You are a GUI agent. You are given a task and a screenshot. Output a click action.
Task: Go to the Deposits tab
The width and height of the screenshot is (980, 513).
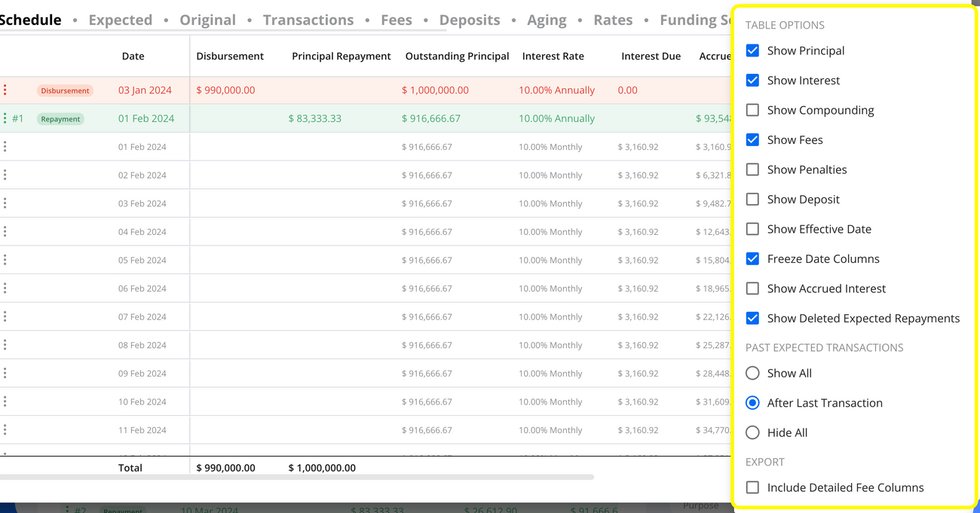click(x=470, y=20)
